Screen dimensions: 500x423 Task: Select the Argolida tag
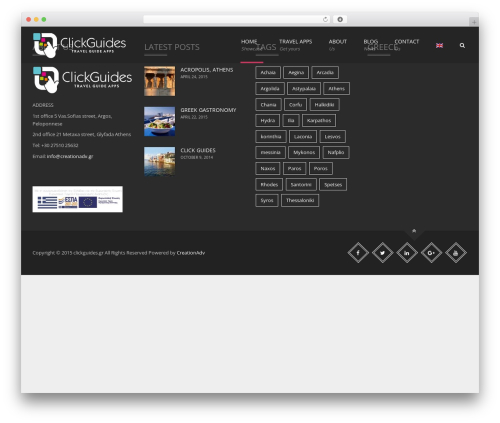click(x=270, y=88)
